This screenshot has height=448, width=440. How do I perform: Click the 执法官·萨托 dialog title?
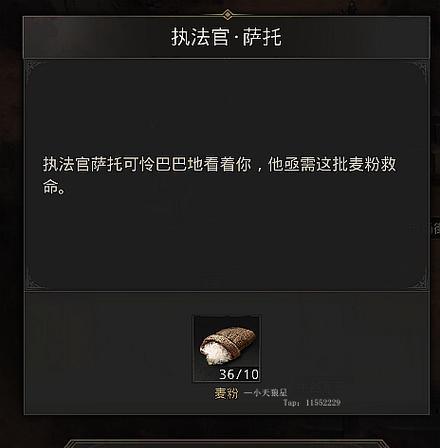coord(227,37)
